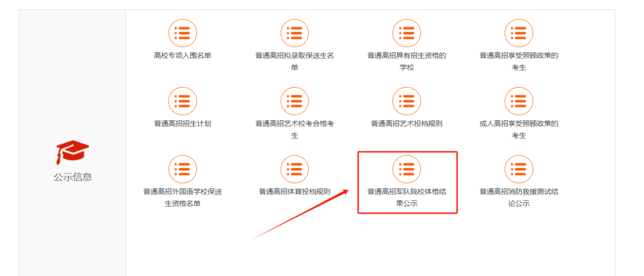Open the 成人高招享受照顾政策的考生 link
Screen dimensions: 644x276
tap(519, 129)
